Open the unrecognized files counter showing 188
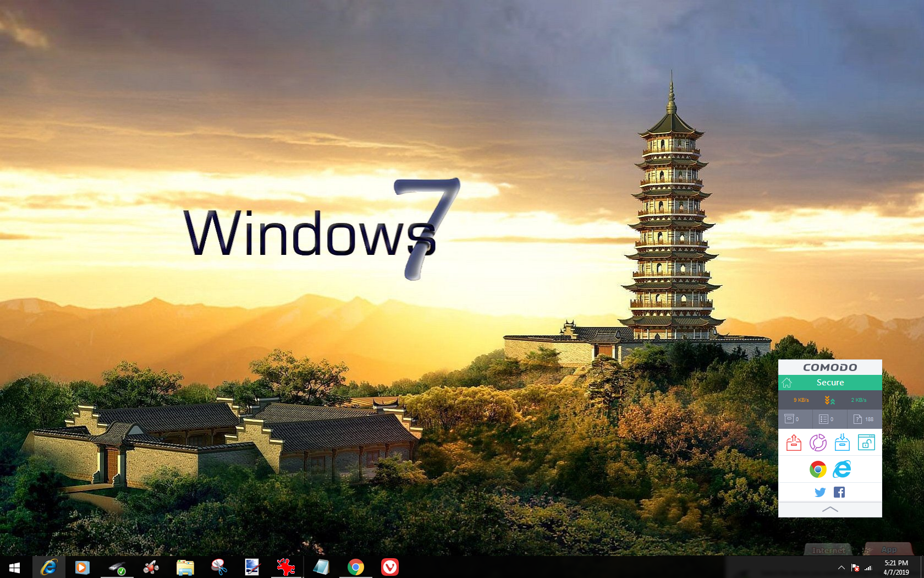This screenshot has height=578, width=924. (864, 419)
